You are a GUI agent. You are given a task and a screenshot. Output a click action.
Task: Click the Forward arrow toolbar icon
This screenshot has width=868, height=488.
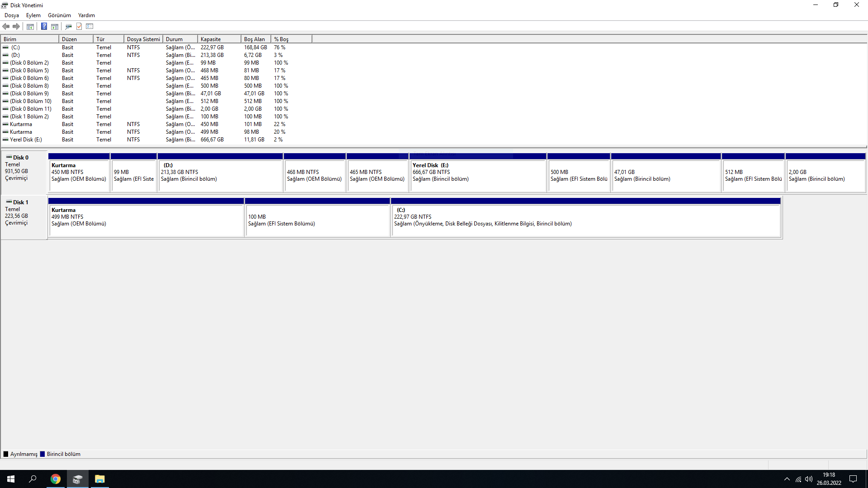[16, 27]
